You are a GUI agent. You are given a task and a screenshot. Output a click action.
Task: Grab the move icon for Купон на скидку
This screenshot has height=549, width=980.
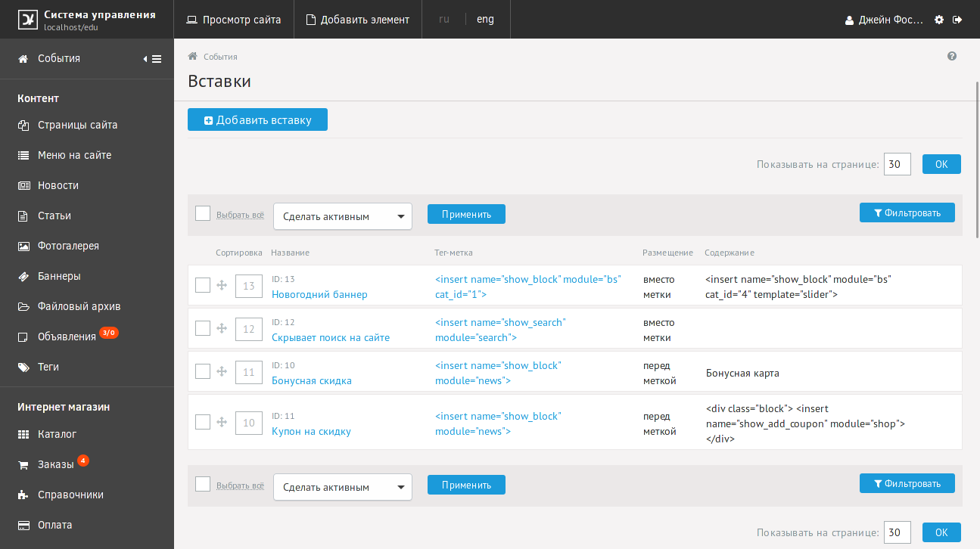click(222, 422)
